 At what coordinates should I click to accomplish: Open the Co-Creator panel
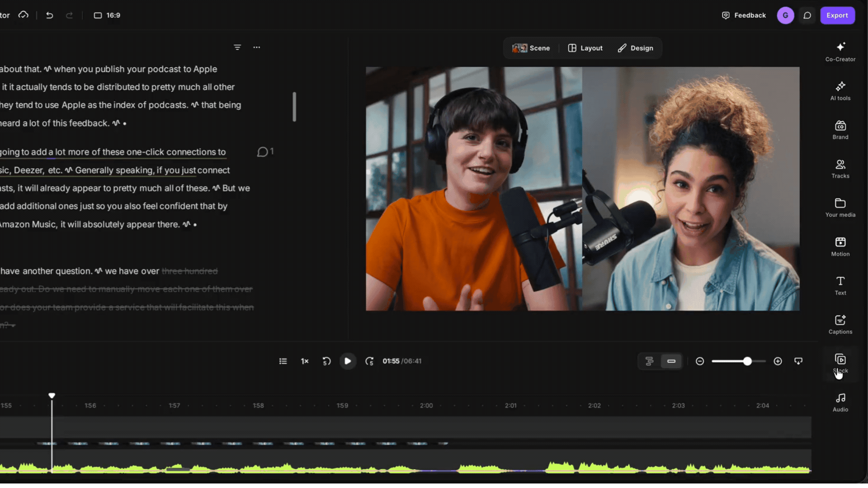840,52
